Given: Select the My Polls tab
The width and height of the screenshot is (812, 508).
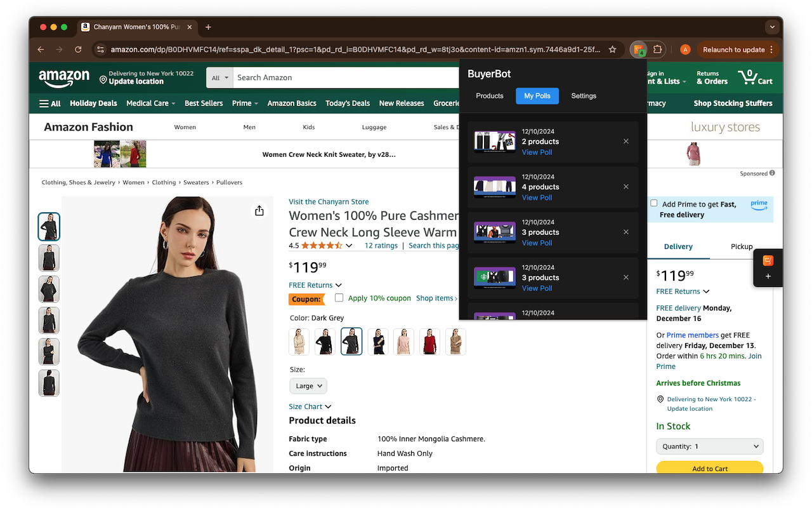Looking at the screenshot, I should point(537,96).
